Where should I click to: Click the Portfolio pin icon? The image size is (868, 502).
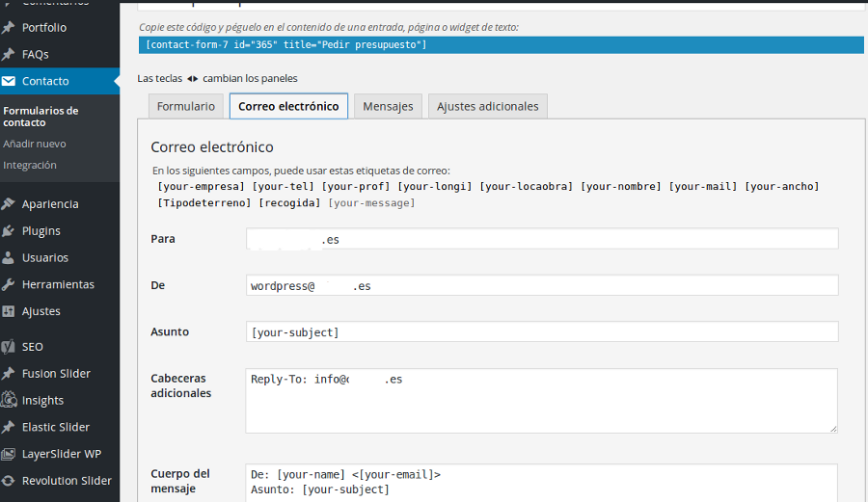[x=9, y=28]
